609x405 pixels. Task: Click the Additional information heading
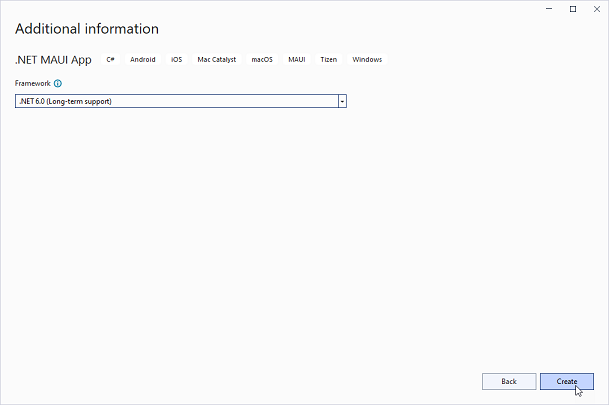coord(87,29)
